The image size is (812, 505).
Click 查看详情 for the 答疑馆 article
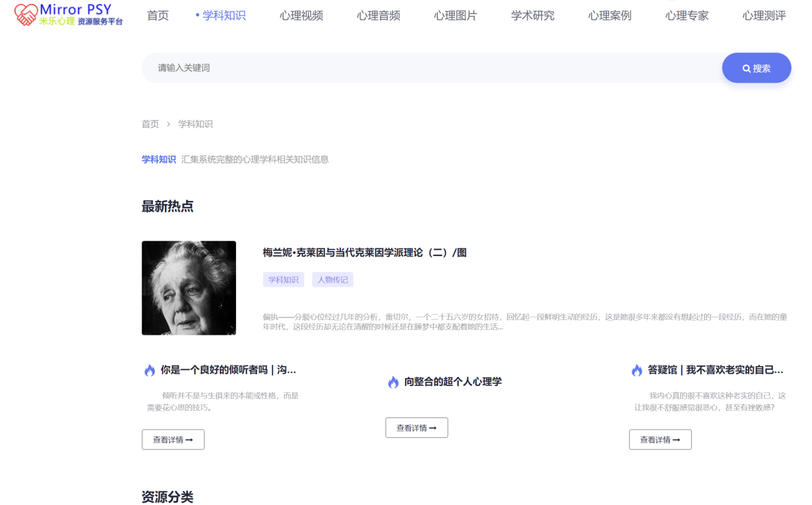(x=660, y=439)
